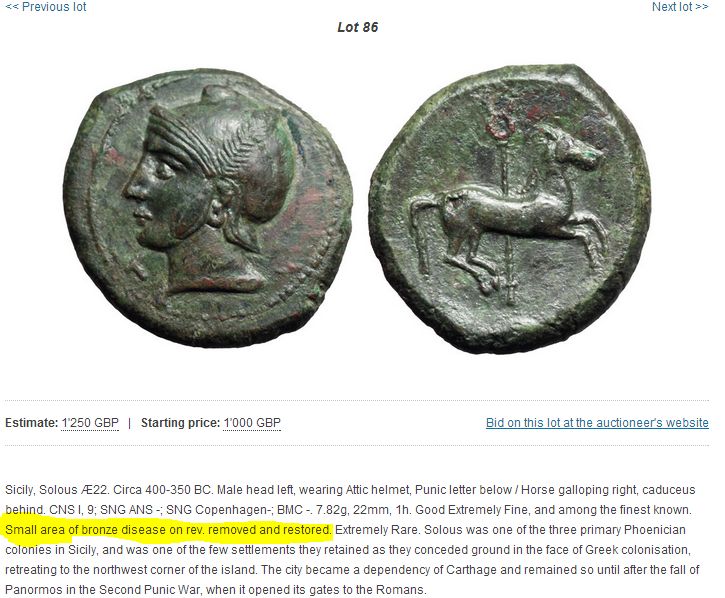The height and width of the screenshot is (598, 725).
Task: Click the words Extremely Rare in the description
Action: 377,530
